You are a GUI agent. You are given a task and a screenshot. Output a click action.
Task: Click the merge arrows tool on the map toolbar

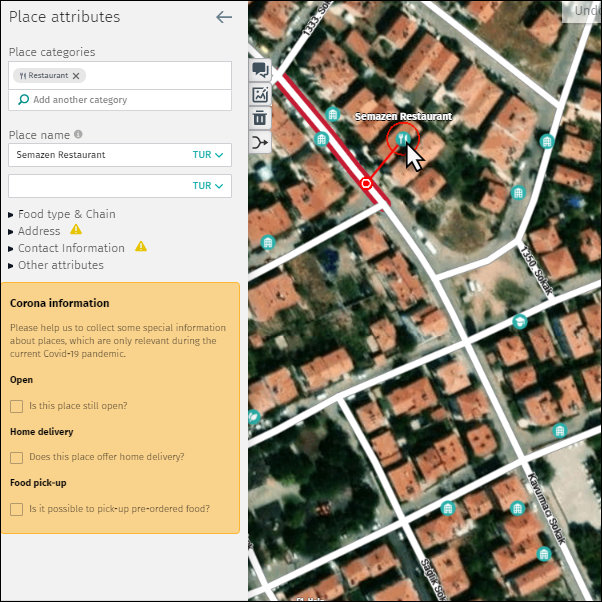pos(260,142)
